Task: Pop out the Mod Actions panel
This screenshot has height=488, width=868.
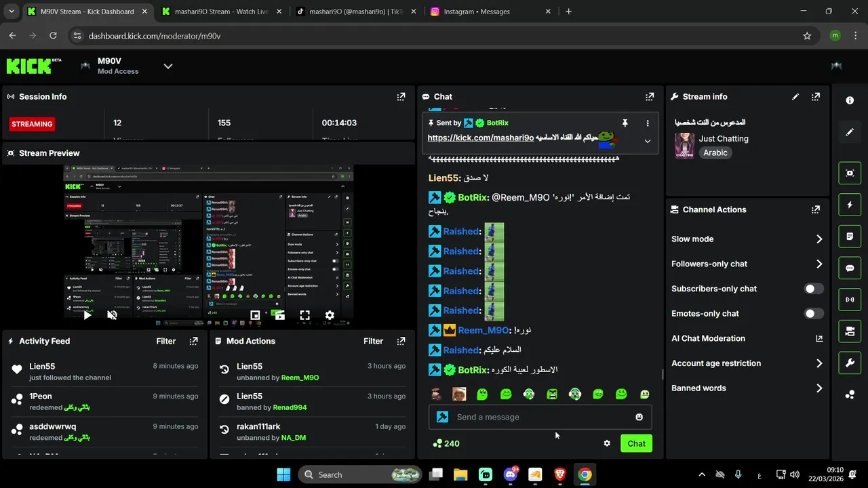Action: (401, 342)
